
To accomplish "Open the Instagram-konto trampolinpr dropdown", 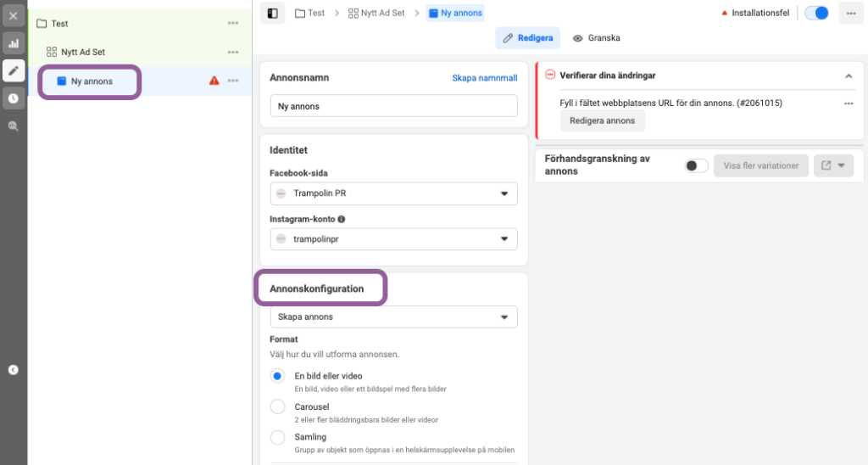I will 393,239.
